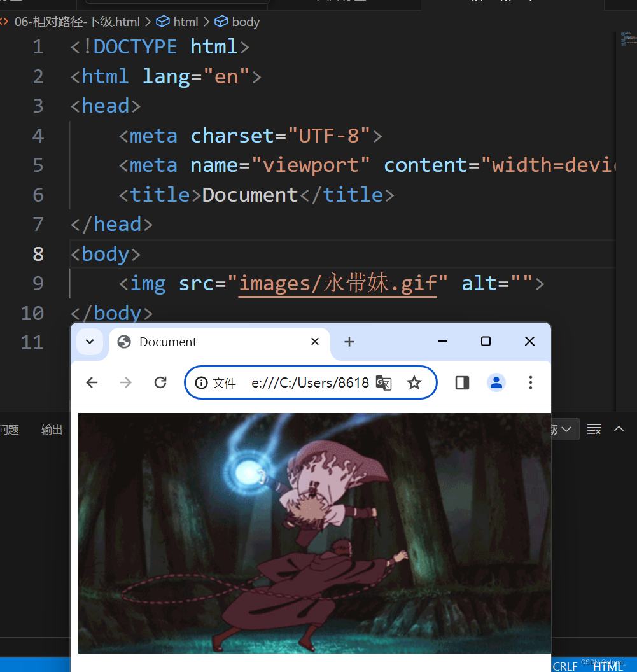This screenshot has height=672, width=637.
Task: Open the Chrome tab search dropdown
Action: pyautogui.click(x=90, y=342)
